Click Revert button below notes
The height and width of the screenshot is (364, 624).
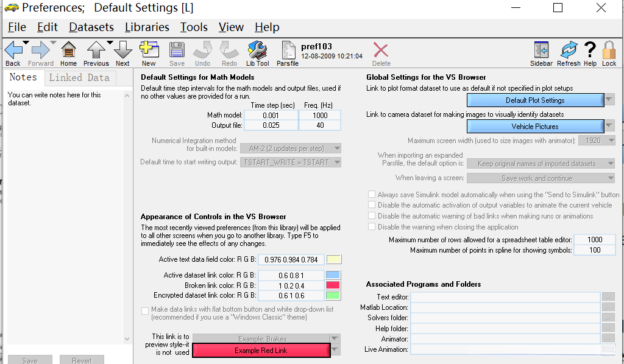[x=82, y=360]
